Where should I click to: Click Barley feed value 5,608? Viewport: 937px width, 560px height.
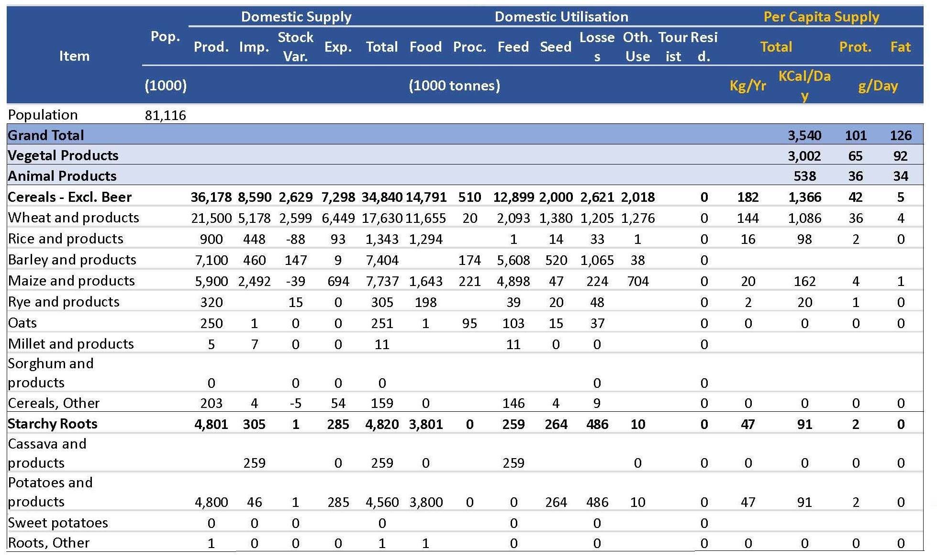pyautogui.click(x=513, y=260)
